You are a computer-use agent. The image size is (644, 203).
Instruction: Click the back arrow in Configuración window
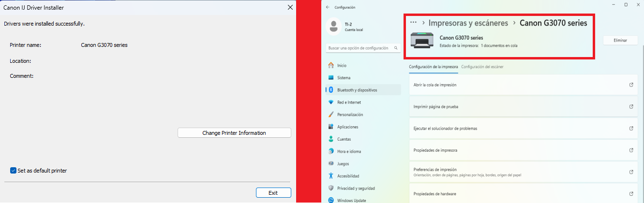pos(328,7)
